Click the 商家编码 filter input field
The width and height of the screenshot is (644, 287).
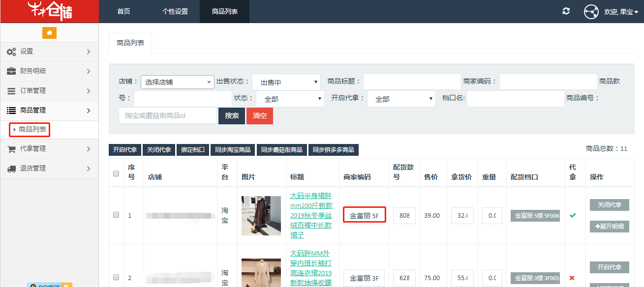[549, 82]
